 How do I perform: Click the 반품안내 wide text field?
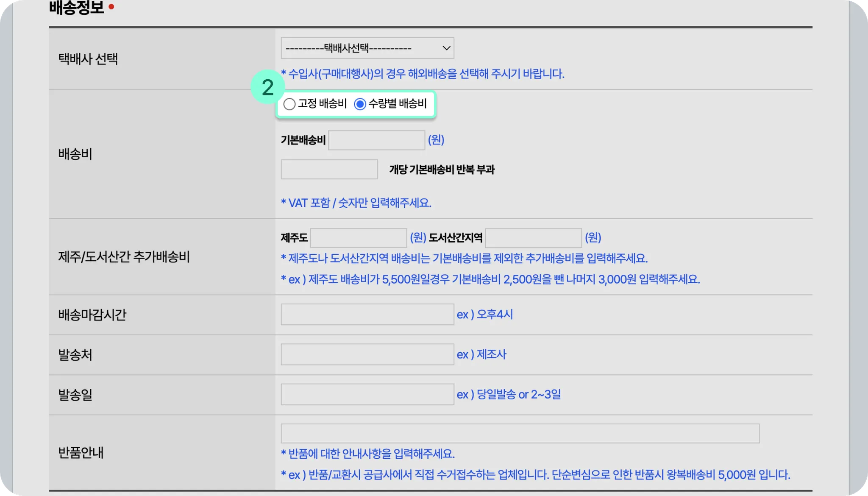520,433
